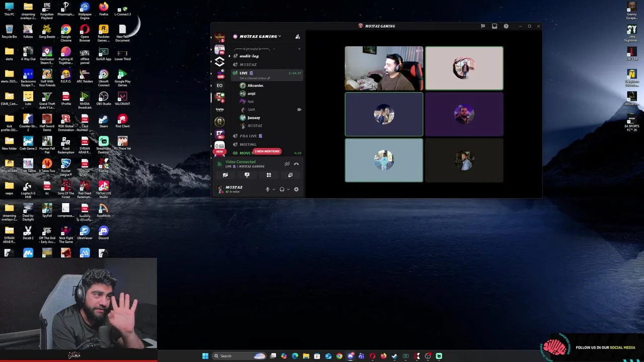
Task: Disconnect from voice with hang-up icon
Action: (296, 164)
